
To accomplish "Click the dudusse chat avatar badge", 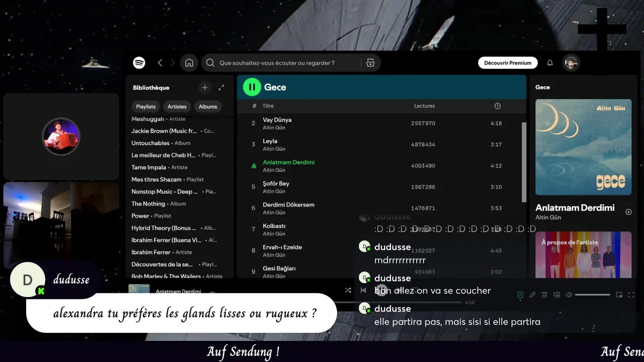I will click(28, 280).
